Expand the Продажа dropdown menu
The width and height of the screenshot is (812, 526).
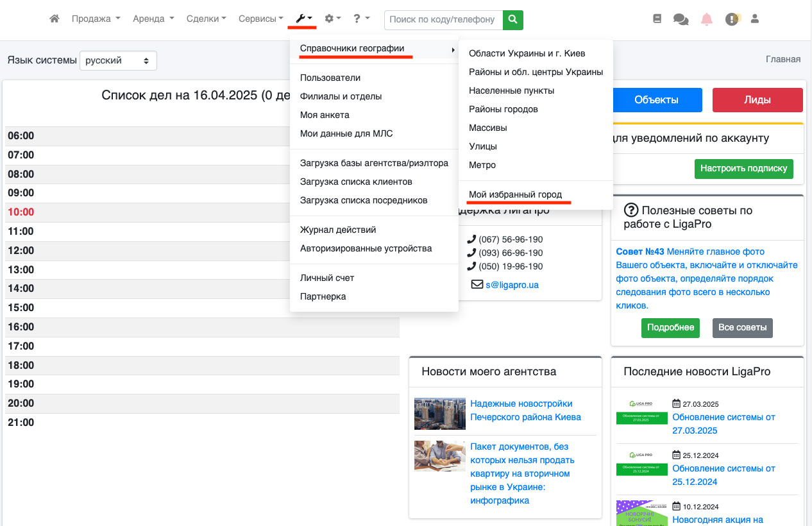coord(96,19)
